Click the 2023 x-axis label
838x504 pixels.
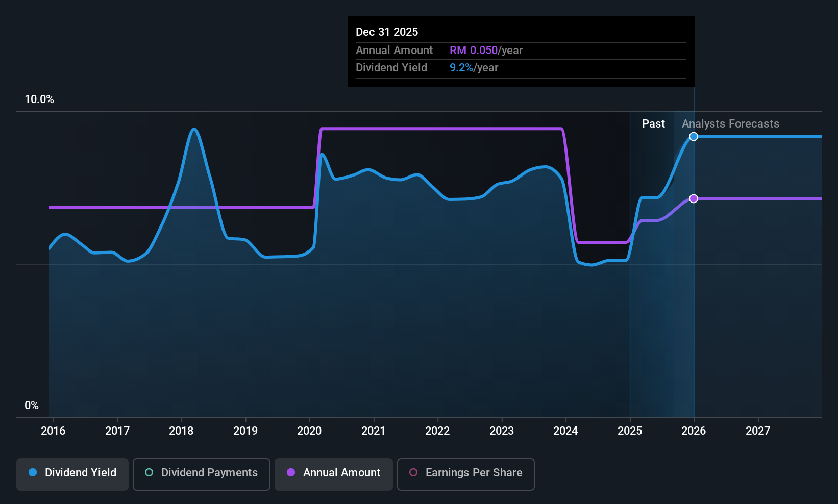coord(502,431)
